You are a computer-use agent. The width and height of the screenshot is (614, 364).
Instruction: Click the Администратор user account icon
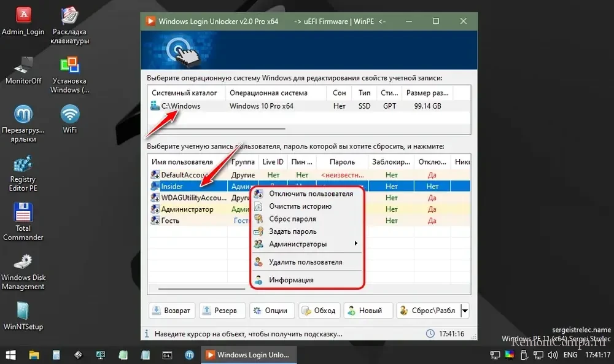click(155, 209)
